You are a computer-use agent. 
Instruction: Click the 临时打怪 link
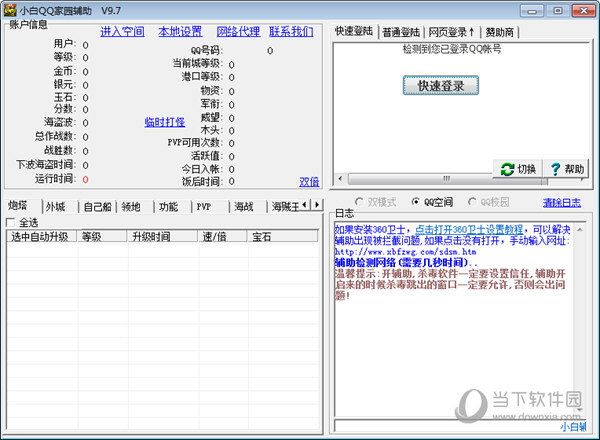165,122
